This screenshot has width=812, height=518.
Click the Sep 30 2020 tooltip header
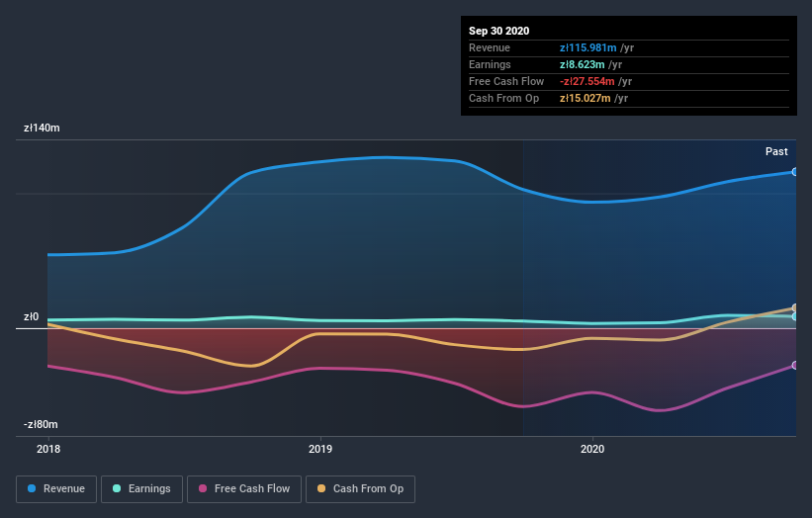pyautogui.click(x=498, y=31)
